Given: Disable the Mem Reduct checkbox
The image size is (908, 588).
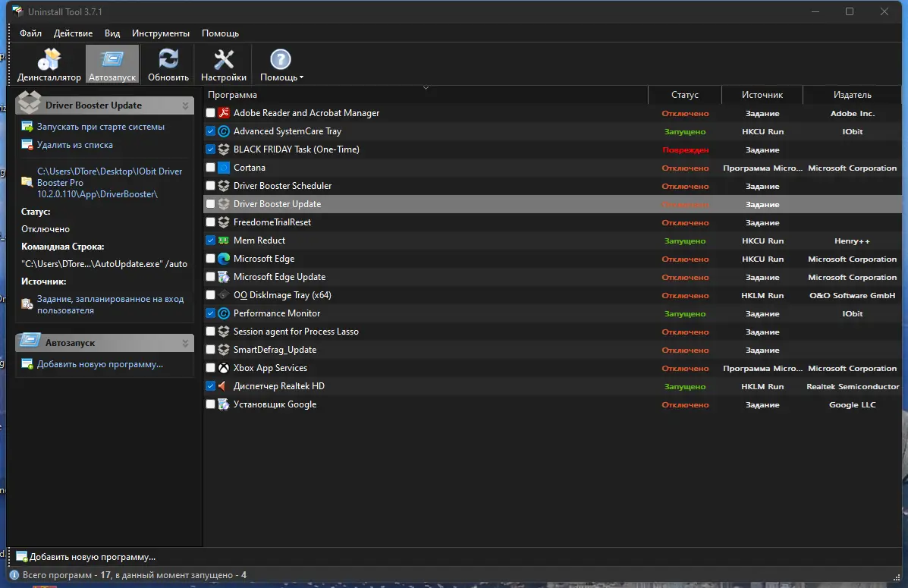Looking at the screenshot, I should (x=211, y=241).
